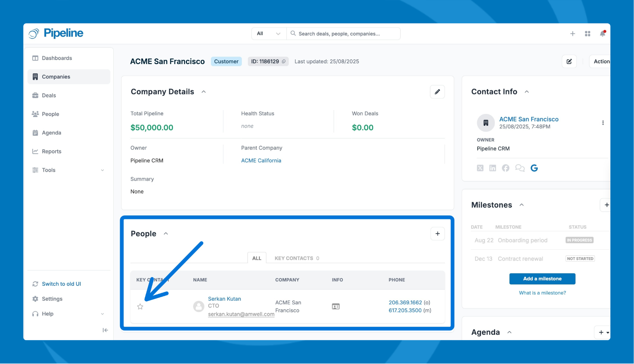The width and height of the screenshot is (634, 364).
Task: Open the What is a milestone? link
Action: [542, 293]
